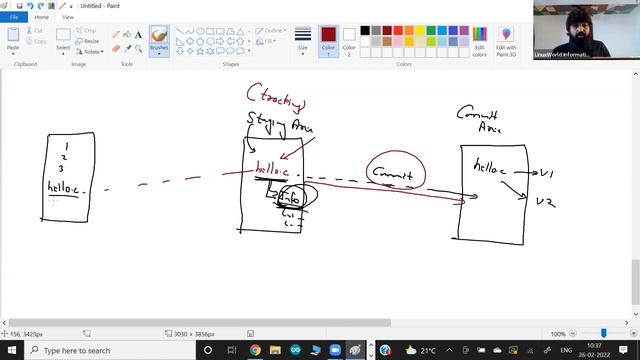640x360 pixels.
Task: Show hidden system tray icons
Action: 449,350
